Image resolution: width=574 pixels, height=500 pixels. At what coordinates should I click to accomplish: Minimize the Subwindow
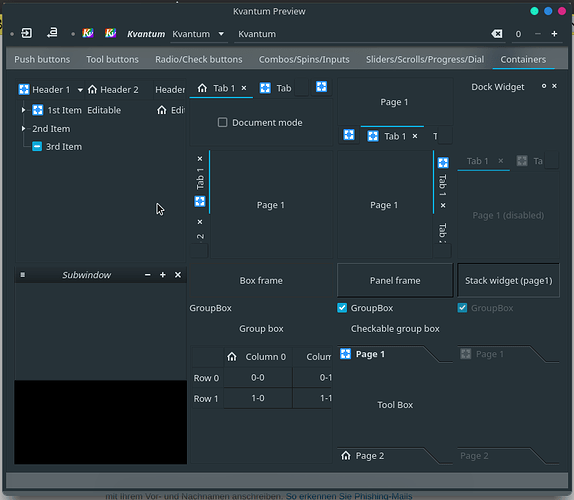pos(148,275)
